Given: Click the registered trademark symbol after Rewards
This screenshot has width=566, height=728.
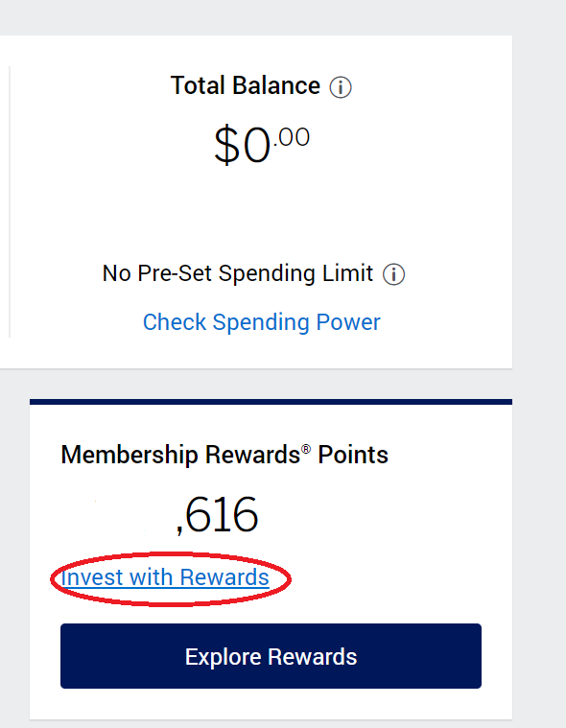Looking at the screenshot, I should (x=306, y=449).
